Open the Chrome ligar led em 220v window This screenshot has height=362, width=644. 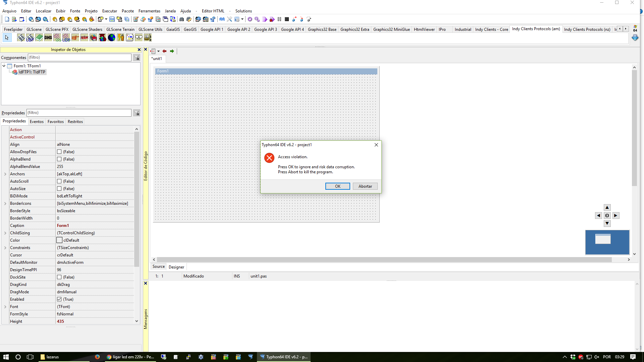pyautogui.click(x=130, y=357)
